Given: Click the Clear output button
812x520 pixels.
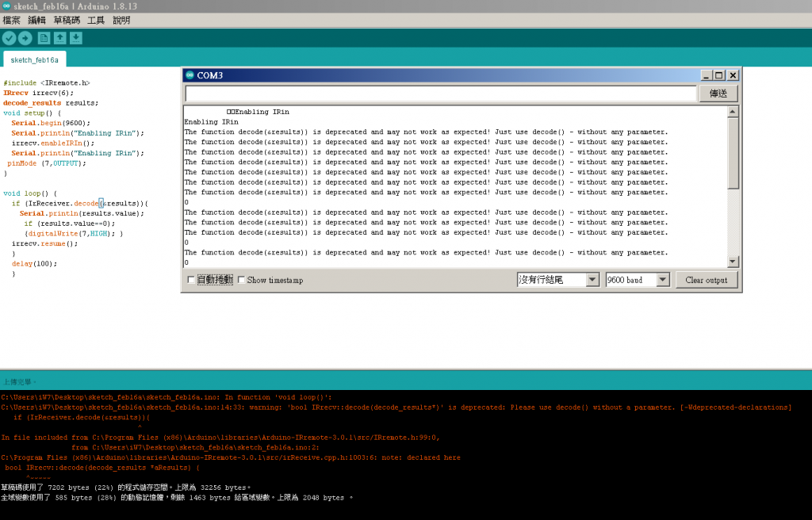Looking at the screenshot, I should pos(707,280).
